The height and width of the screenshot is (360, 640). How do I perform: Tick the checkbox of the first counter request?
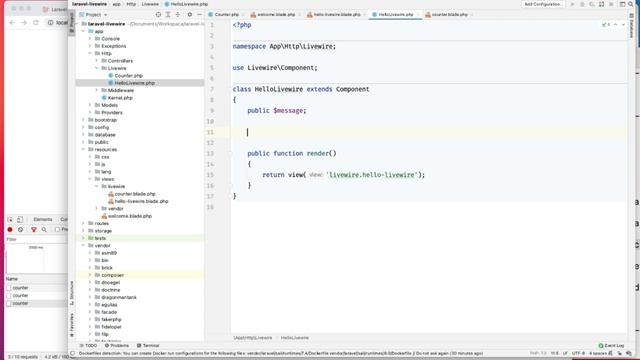tap(9, 288)
